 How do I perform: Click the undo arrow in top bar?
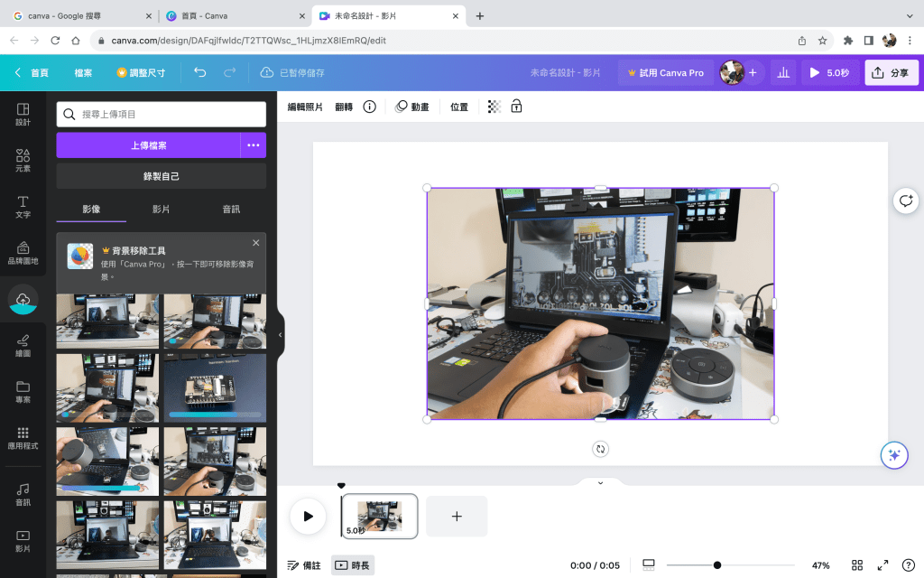200,72
